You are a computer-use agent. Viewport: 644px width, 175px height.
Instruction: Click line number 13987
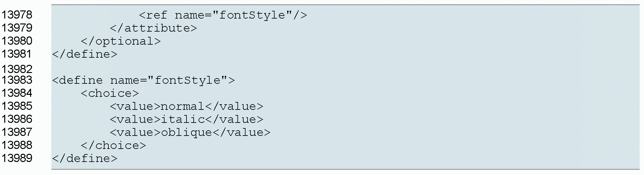pyautogui.click(x=17, y=132)
